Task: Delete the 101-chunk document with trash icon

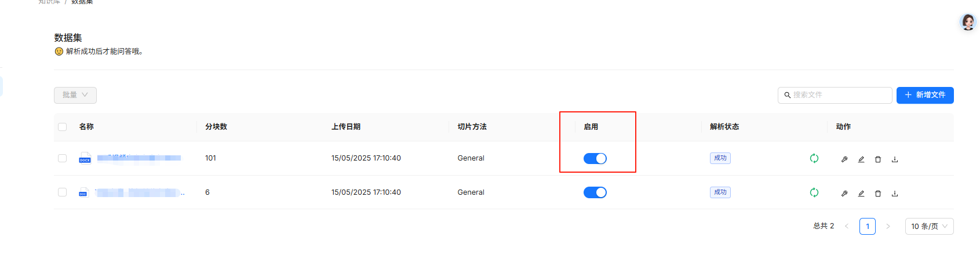Action: coord(878,159)
